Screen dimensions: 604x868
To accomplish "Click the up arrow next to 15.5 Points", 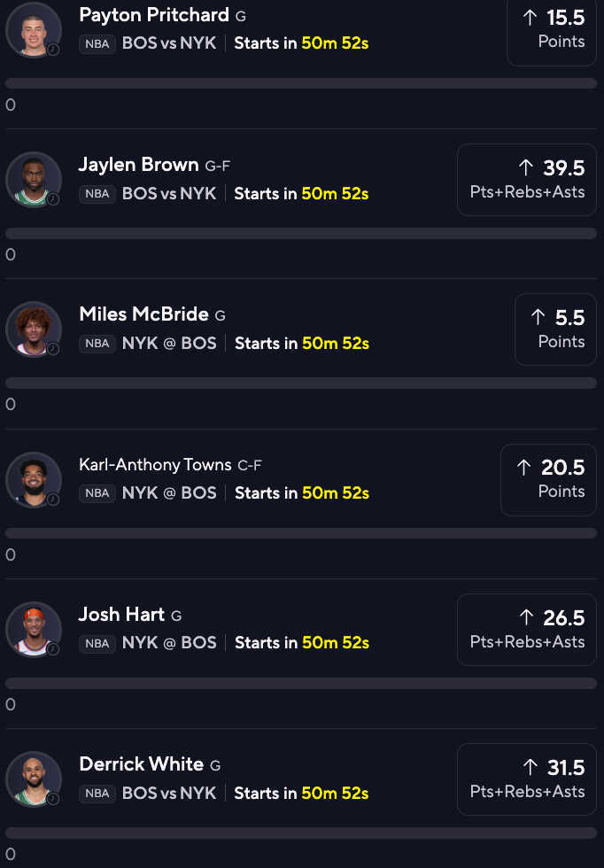I will point(530,18).
